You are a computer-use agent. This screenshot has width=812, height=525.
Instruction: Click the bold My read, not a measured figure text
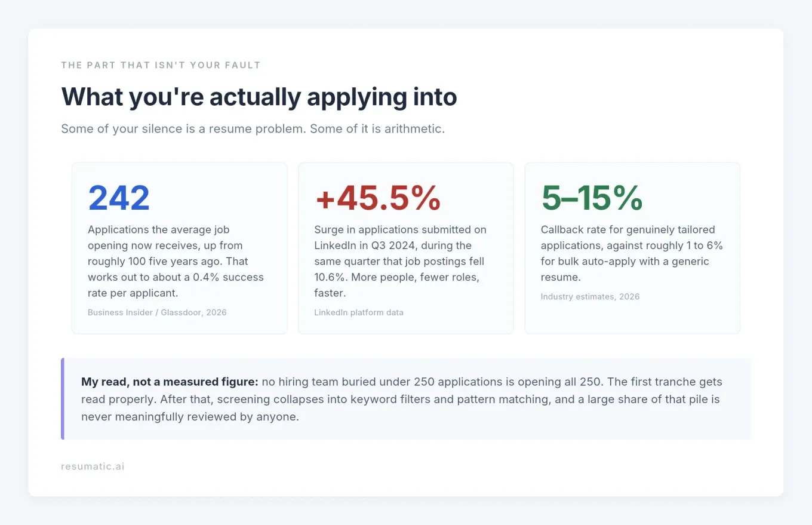(170, 382)
